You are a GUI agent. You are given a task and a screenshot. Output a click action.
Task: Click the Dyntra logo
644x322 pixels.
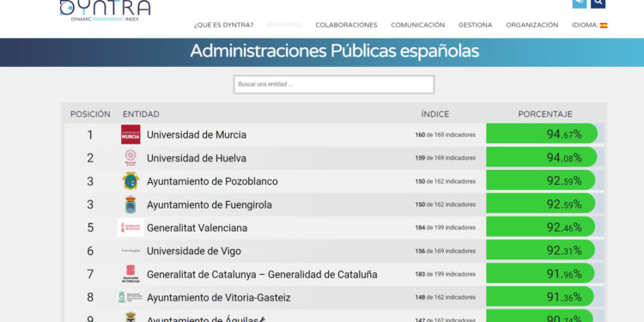click(x=105, y=10)
